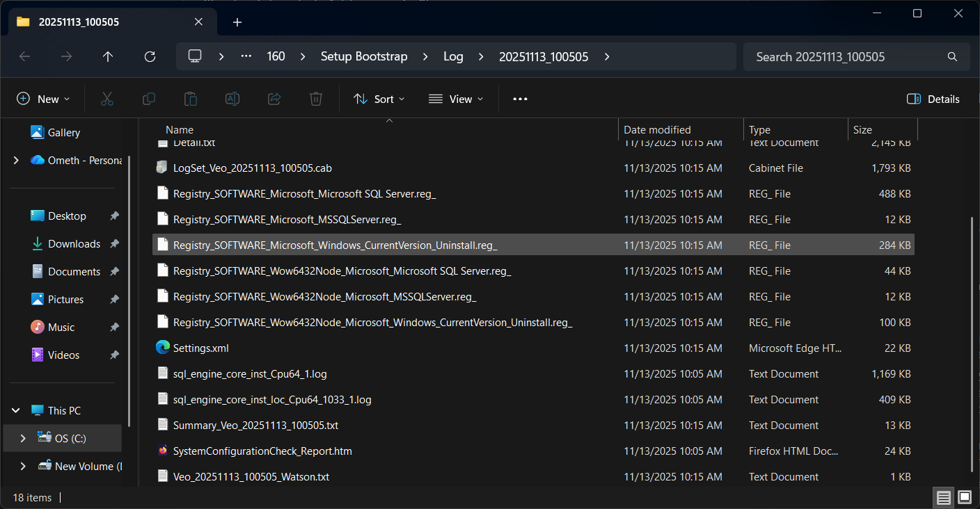Open a new tab with the plus button
Viewport: 980px width, 509px height.
237,22
